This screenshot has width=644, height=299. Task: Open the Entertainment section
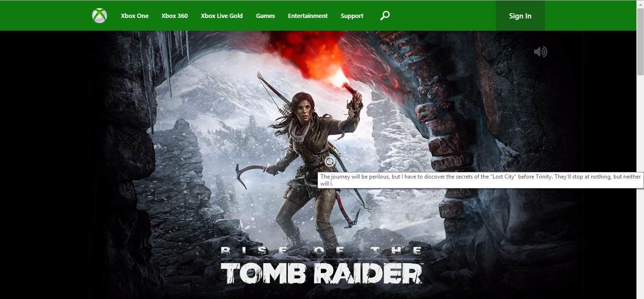click(308, 16)
